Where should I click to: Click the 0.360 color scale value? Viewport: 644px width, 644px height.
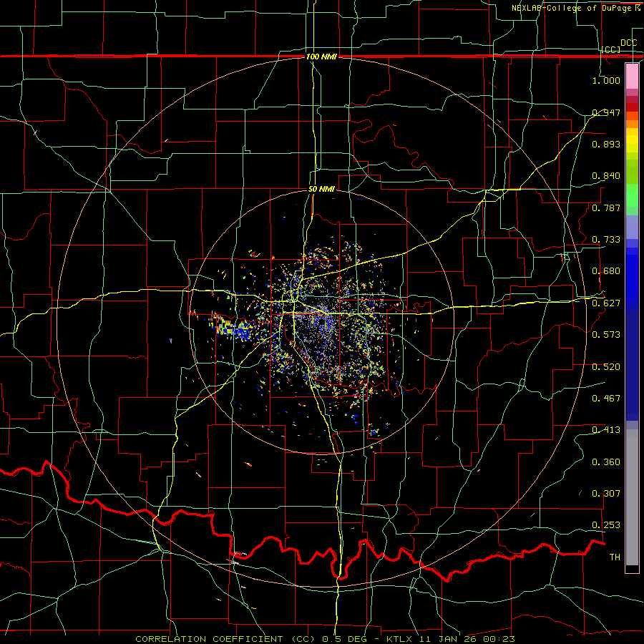(x=606, y=462)
